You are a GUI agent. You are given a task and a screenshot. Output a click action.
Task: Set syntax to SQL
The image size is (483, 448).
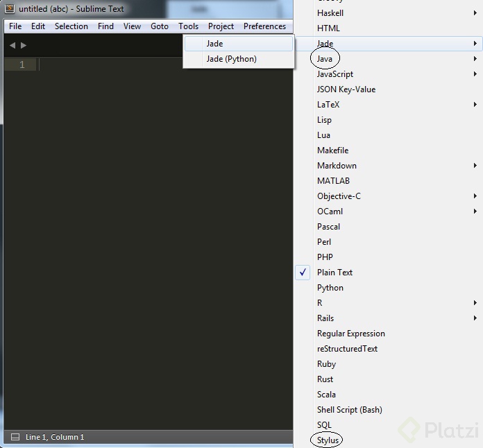[388, 425]
